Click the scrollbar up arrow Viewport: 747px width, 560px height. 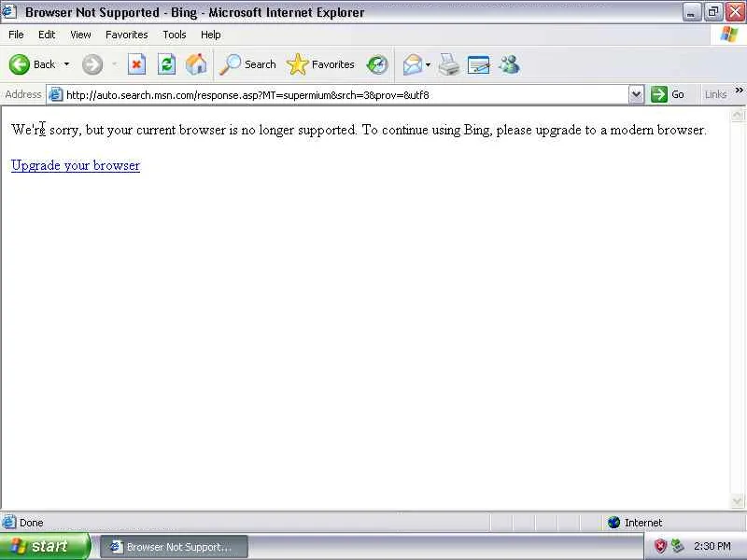tap(737, 115)
